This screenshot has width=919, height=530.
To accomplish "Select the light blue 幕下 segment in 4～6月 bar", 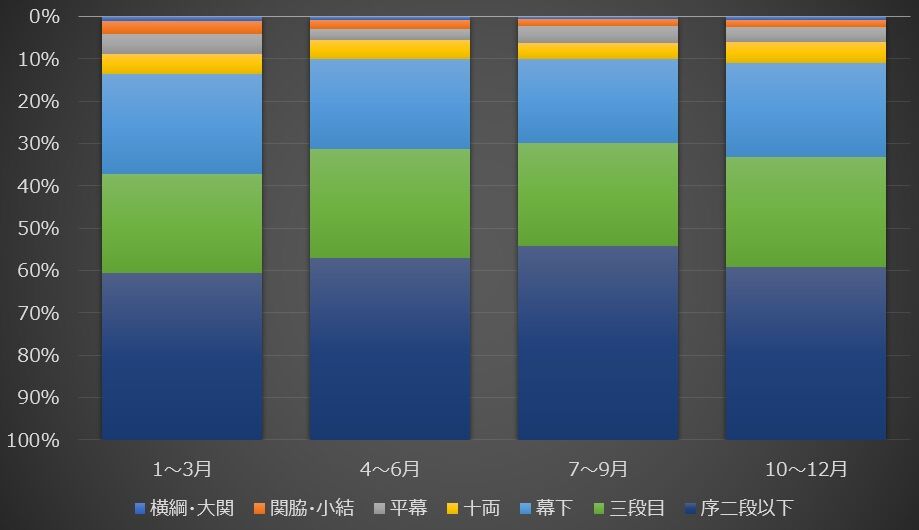I will (x=390, y=104).
